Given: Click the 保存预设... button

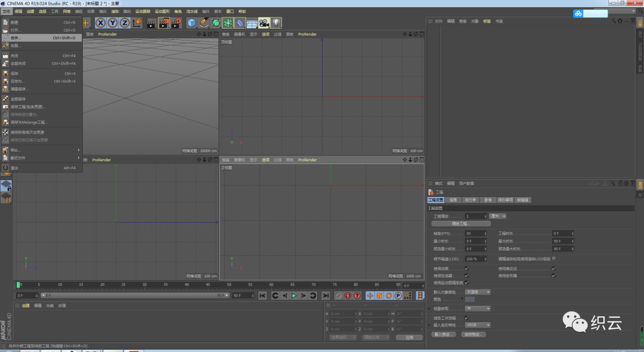Looking at the screenshot, I should click(x=473, y=335).
